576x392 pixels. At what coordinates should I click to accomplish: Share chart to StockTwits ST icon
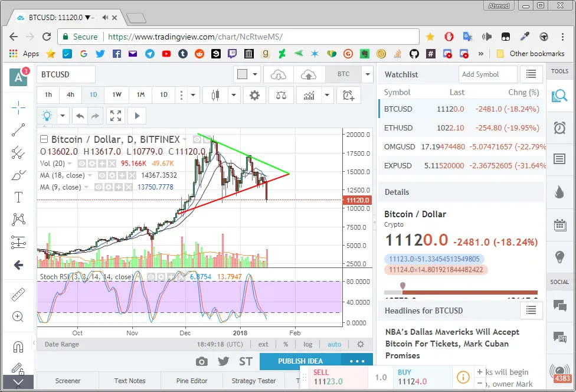coord(246,361)
